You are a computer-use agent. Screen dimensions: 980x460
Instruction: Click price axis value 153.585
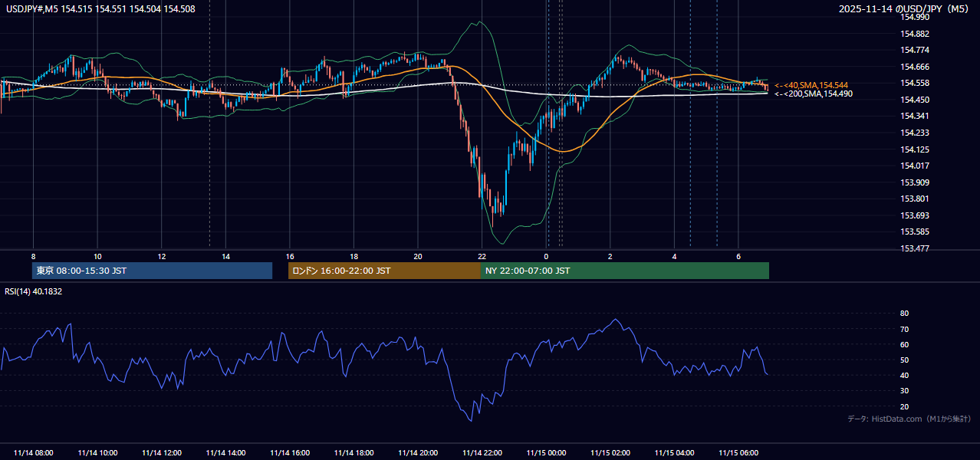pyautogui.click(x=915, y=232)
